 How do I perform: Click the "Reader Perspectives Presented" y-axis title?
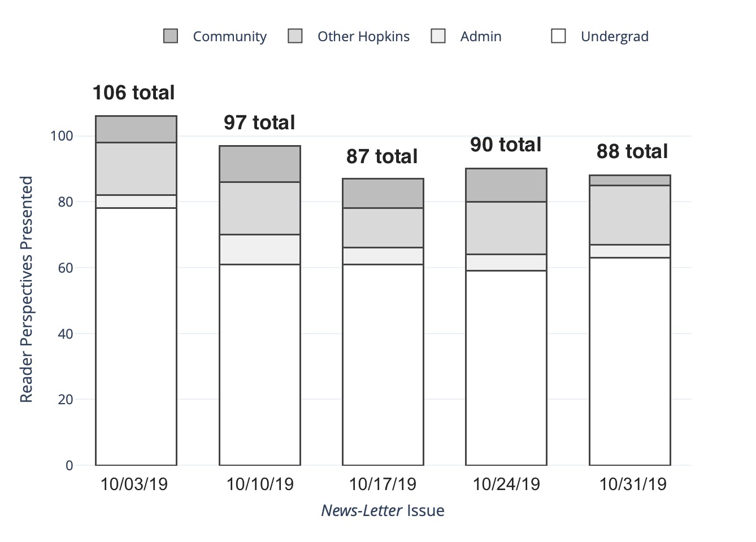pyautogui.click(x=27, y=289)
